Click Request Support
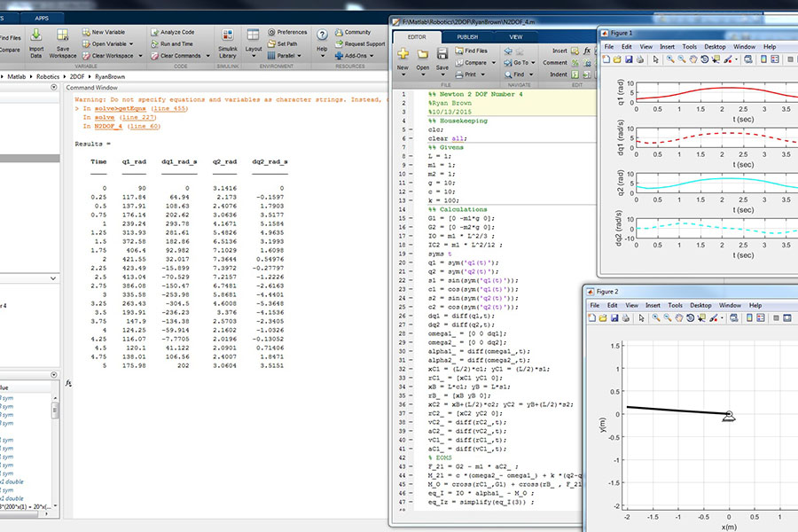The image size is (798, 532). pyautogui.click(x=360, y=43)
